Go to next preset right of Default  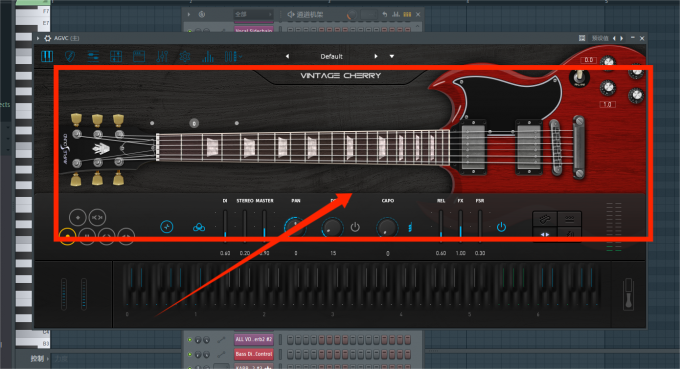(376, 56)
